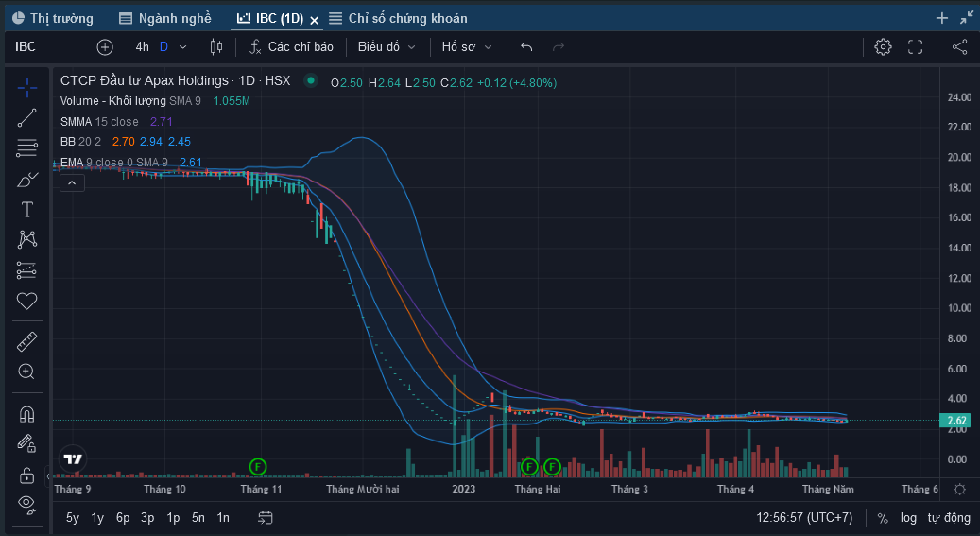This screenshot has height=536, width=980.
Task: Set range to 3p
Action: coord(147,518)
